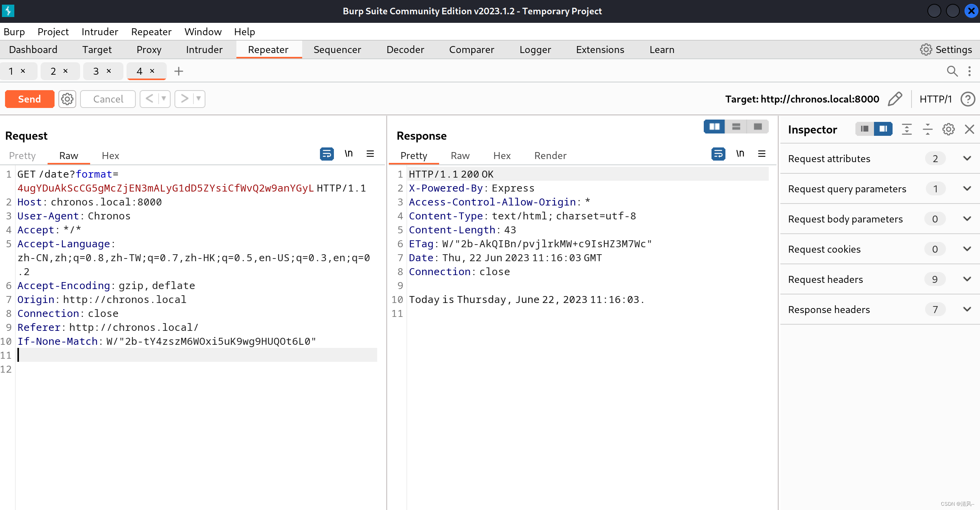Open the Dashboard tab

(x=33, y=50)
